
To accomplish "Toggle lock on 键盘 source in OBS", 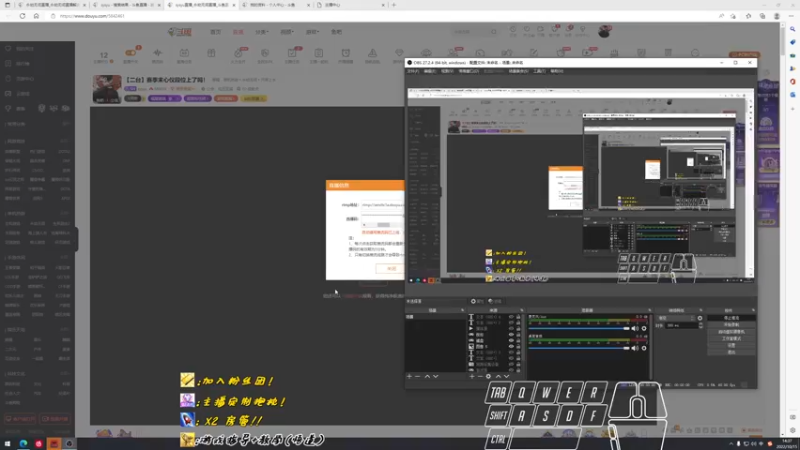I will point(518,340).
